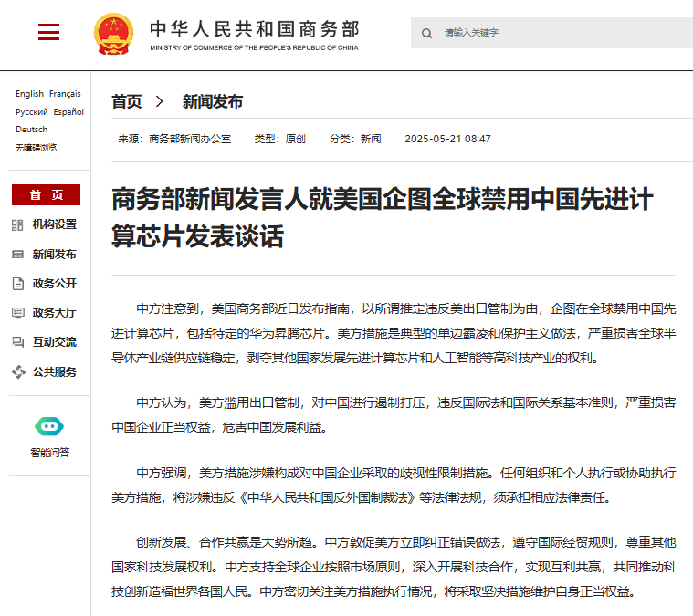The image size is (693, 616).
Task: Open 新闻发布 sidebar menu item
Action: tap(55, 254)
